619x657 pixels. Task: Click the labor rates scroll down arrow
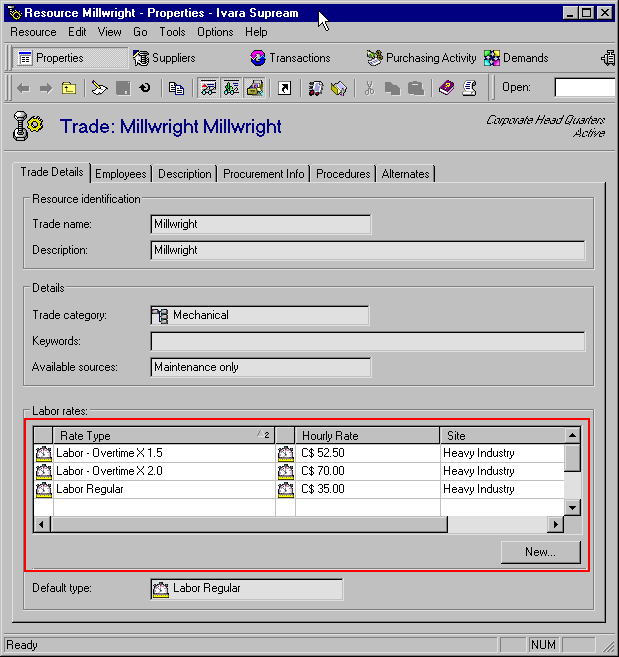pos(572,507)
